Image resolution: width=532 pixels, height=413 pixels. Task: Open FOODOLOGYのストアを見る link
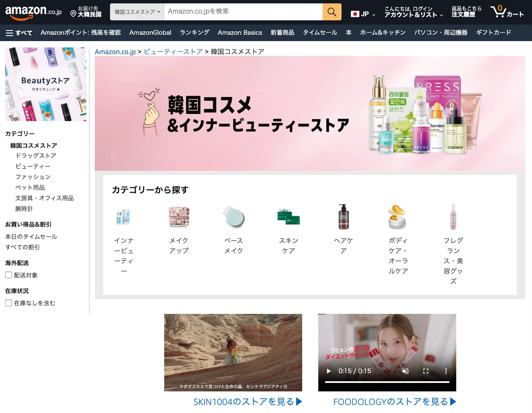[395, 402]
